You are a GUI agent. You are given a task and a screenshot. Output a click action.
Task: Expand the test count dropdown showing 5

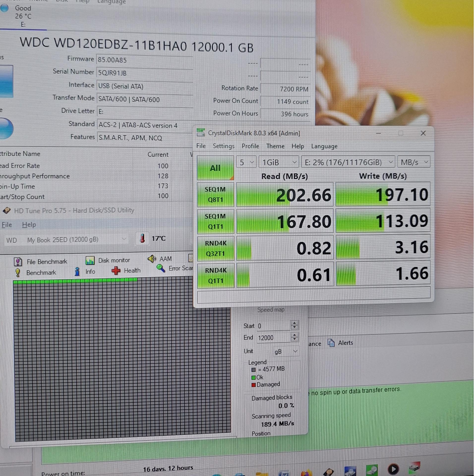click(246, 162)
